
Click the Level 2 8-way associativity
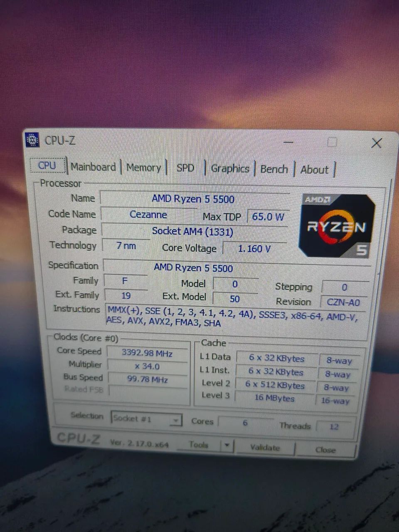pyautogui.click(x=337, y=388)
